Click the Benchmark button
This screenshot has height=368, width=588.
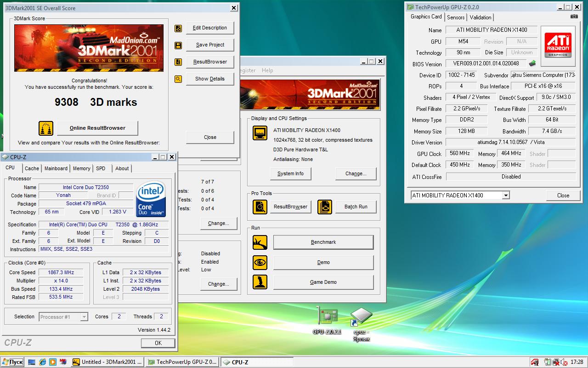pyautogui.click(x=323, y=242)
